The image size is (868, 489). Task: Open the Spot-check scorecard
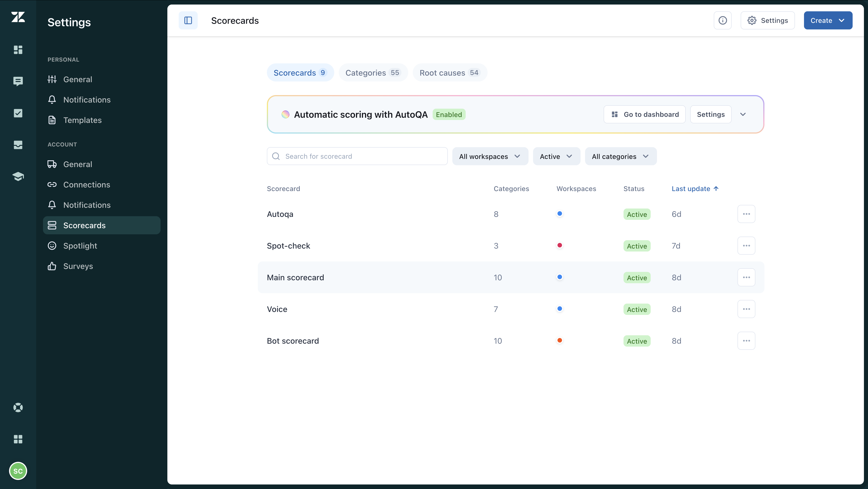point(288,246)
